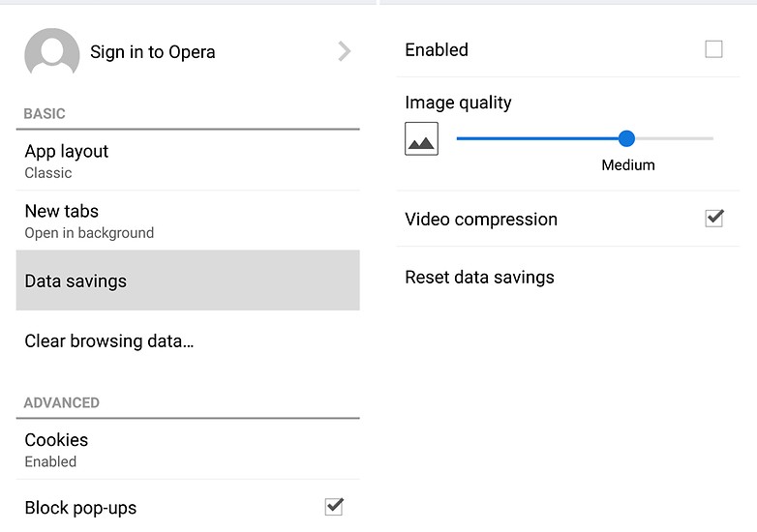This screenshot has width=757, height=532.
Task: Click the image quality picture icon
Action: [421, 139]
